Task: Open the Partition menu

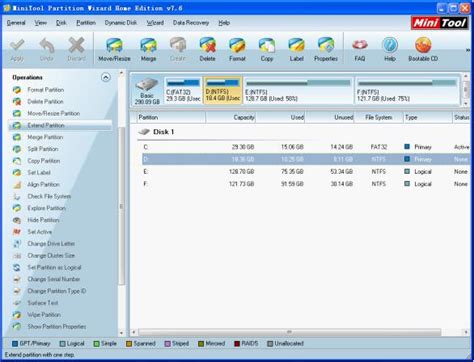Action: [86, 23]
